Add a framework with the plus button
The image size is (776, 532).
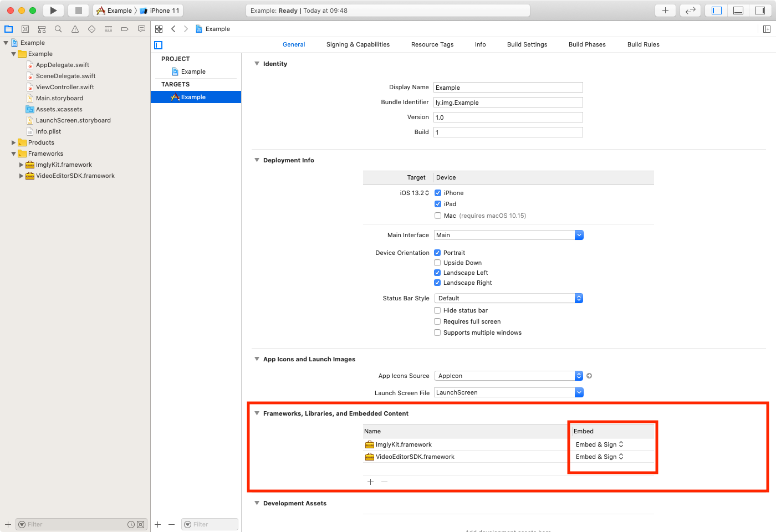(371, 482)
